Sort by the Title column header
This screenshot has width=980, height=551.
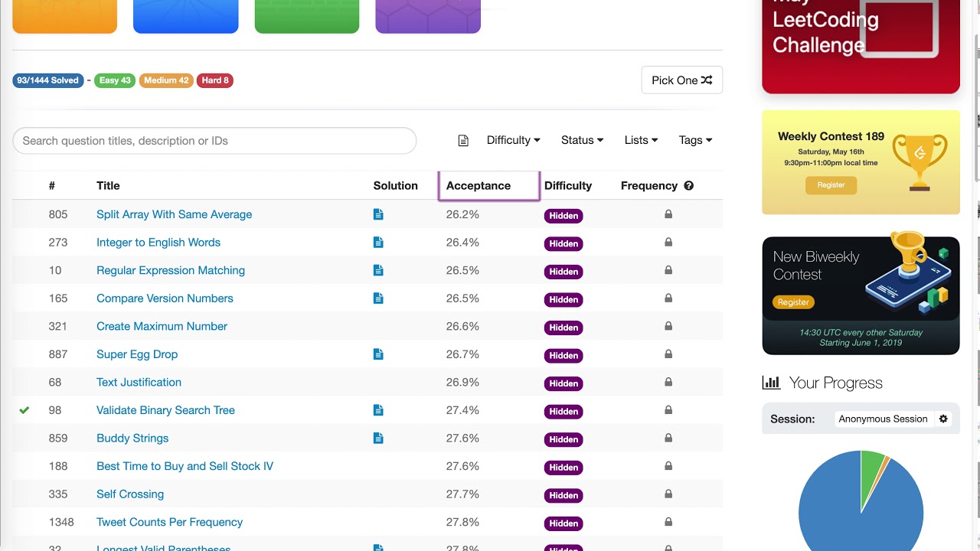108,185
